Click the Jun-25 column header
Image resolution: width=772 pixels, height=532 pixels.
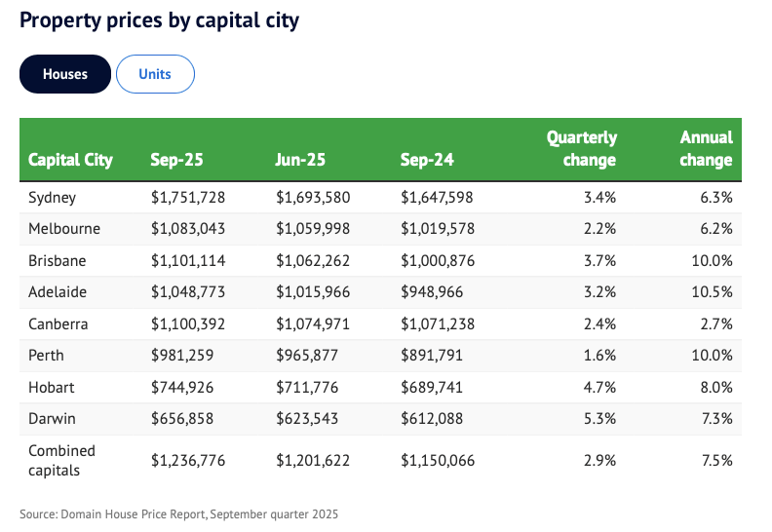(x=300, y=160)
